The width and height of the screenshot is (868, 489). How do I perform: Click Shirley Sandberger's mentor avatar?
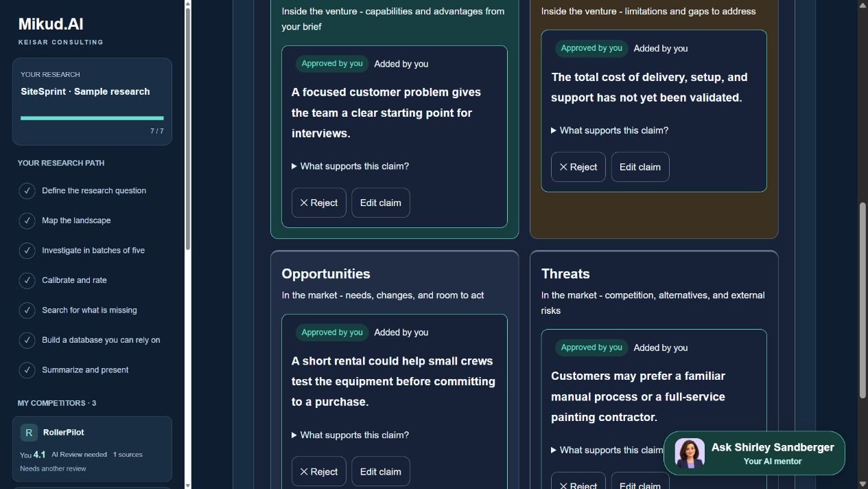690,453
